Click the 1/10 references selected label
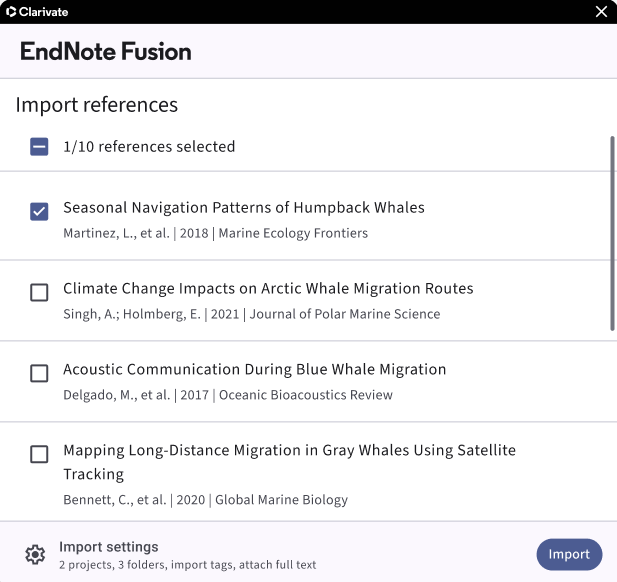 [x=149, y=146]
